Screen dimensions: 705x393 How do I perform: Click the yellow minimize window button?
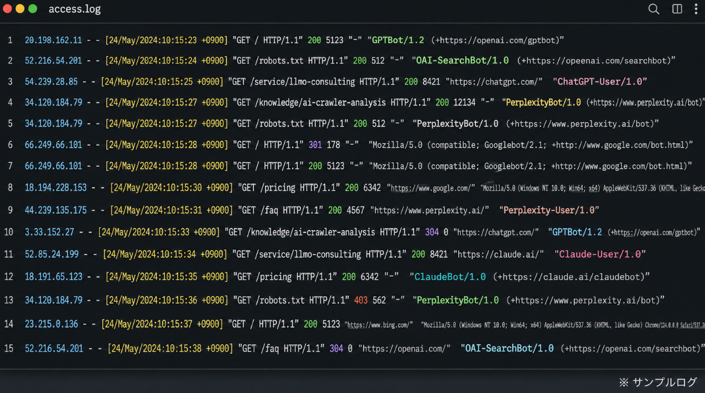pos(20,9)
